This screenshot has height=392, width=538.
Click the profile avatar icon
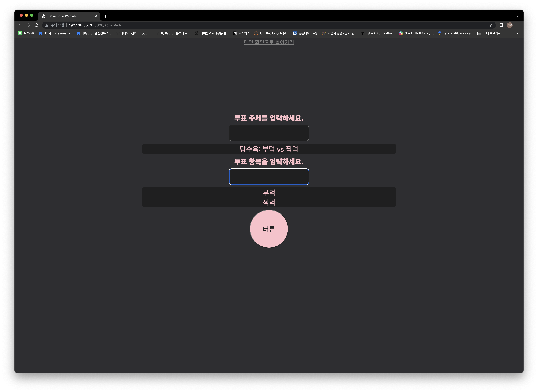(x=510, y=25)
